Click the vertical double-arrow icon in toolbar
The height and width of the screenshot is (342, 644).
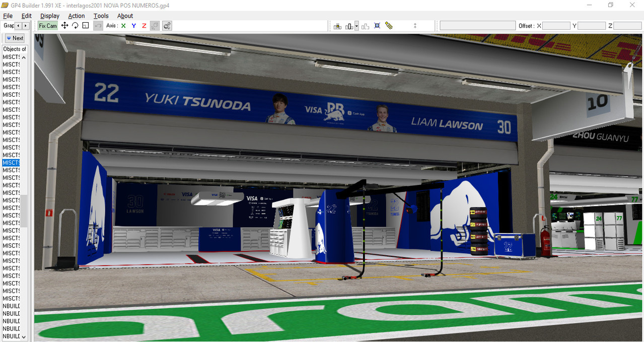coord(415,26)
